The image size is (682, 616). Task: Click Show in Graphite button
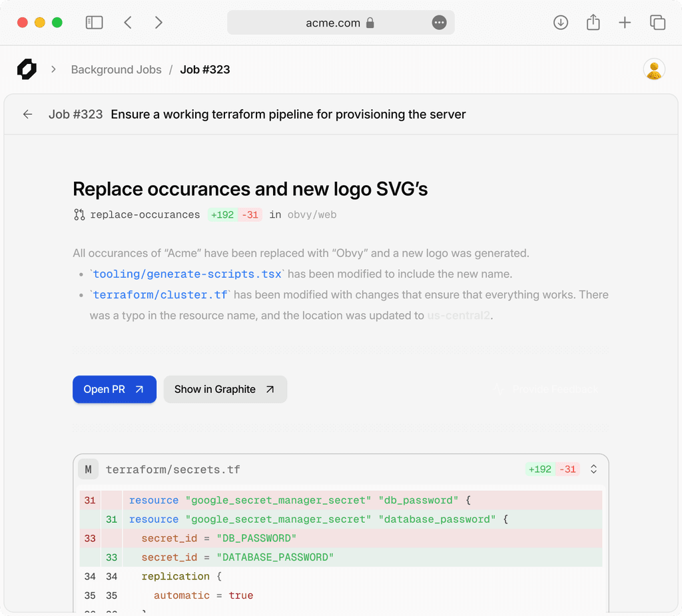pyautogui.click(x=225, y=390)
